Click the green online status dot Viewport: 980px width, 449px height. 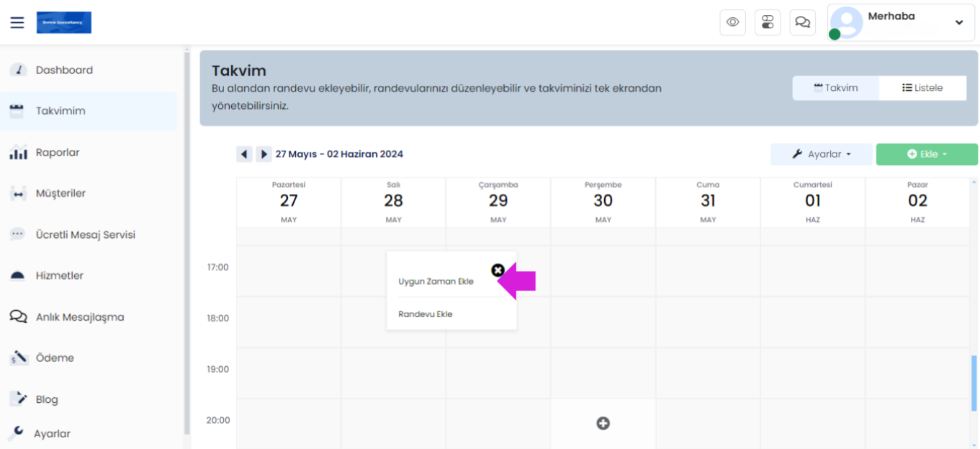tap(835, 34)
